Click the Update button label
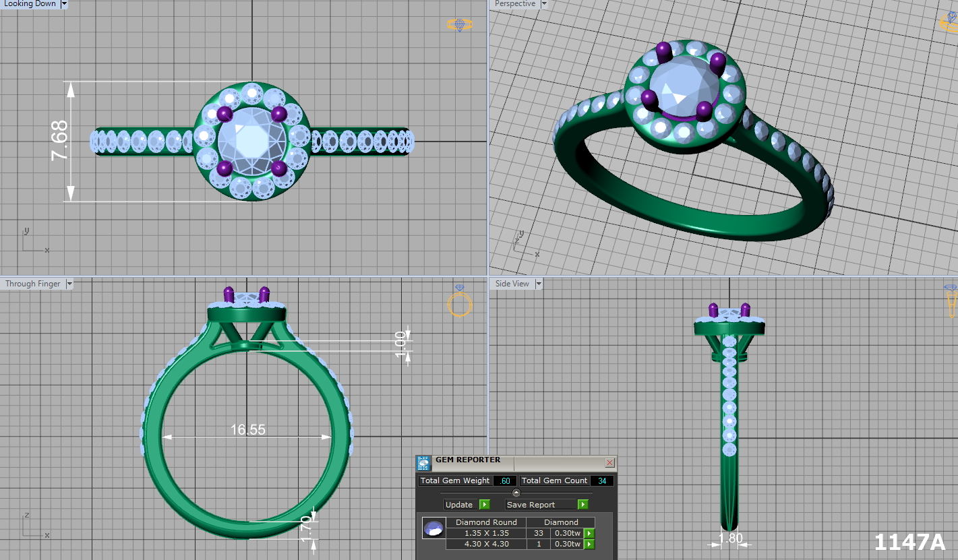Image resolution: width=958 pixels, height=560 pixels. point(459,505)
